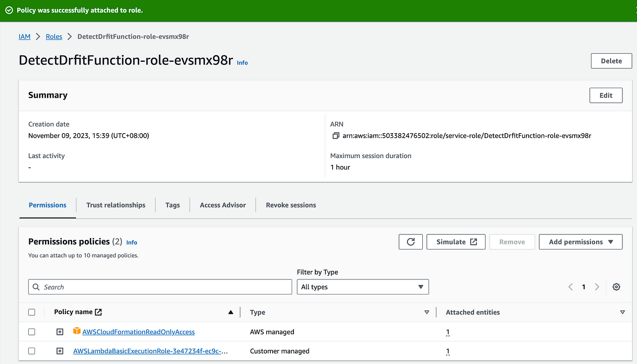The width and height of the screenshot is (637, 364).
Task: Sort by Attached entities column arrow
Action: [622, 312]
